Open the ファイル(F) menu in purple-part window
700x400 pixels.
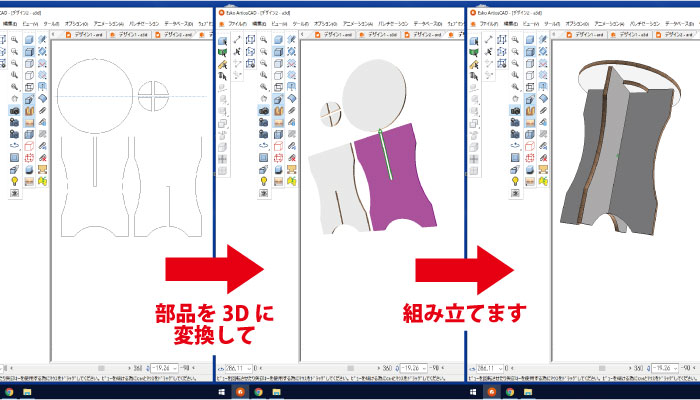(x=238, y=23)
